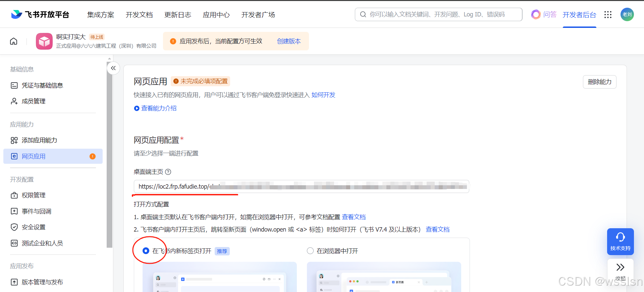Open the home icon in breadcrumb bar
644x292 pixels.
(14, 41)
